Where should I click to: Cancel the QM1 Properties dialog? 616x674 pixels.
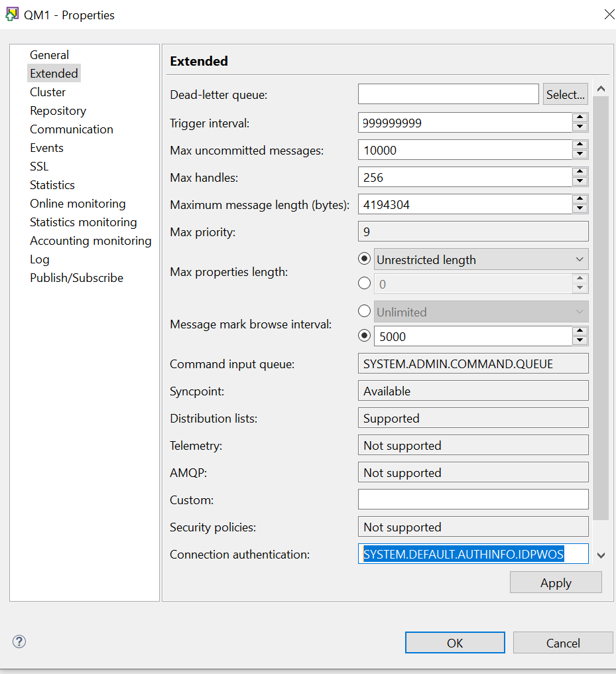click(563, 642)
